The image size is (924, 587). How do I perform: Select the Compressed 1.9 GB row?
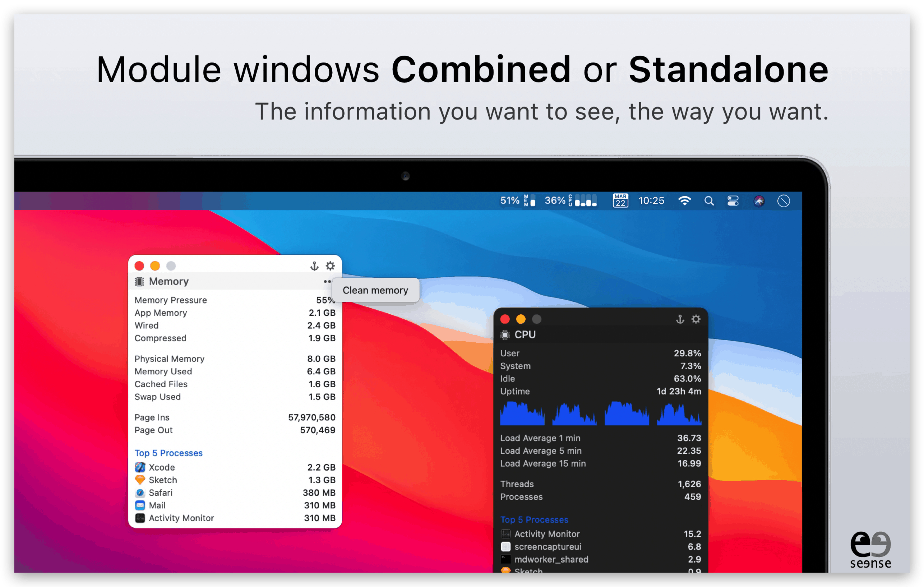[235, 338]
